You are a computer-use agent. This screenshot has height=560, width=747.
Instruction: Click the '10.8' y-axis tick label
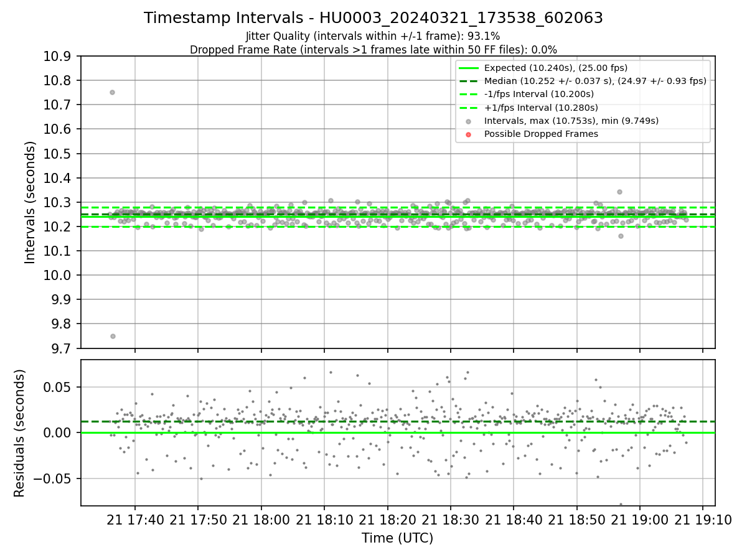tap(59, 81)
